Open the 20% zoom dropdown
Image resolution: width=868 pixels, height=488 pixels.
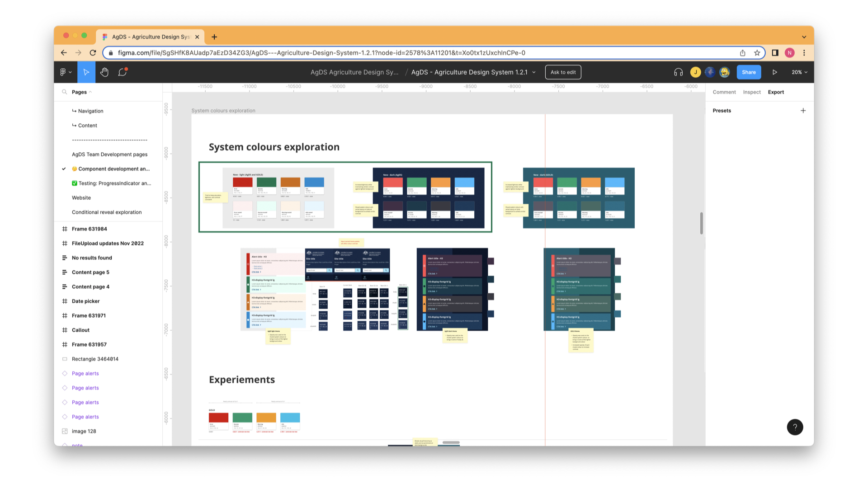coord(799,72)
